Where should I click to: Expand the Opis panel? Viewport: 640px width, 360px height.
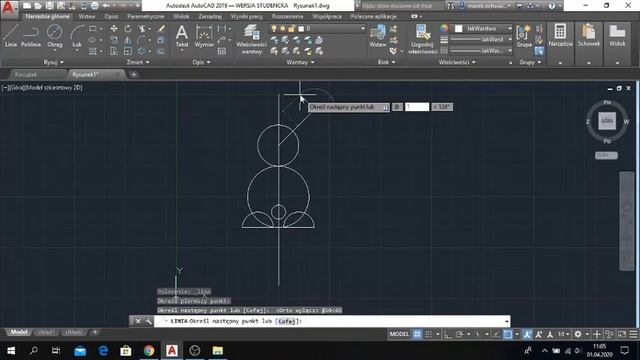[201, 62]
